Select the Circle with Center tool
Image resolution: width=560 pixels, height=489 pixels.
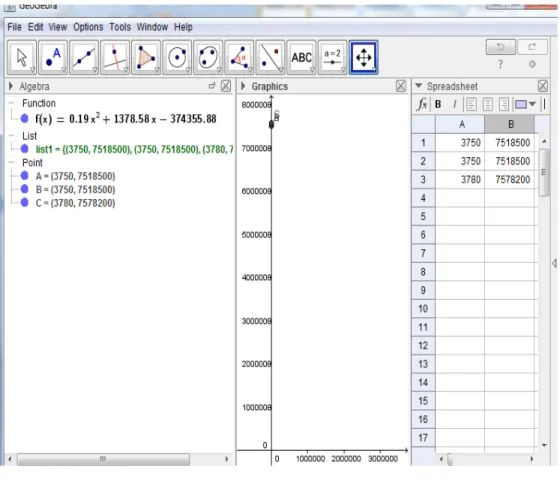pyautogui.click(x=177, y=58)
